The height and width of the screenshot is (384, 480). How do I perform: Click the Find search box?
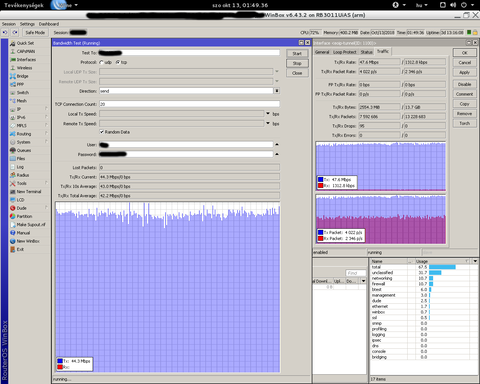pos(356,273)
